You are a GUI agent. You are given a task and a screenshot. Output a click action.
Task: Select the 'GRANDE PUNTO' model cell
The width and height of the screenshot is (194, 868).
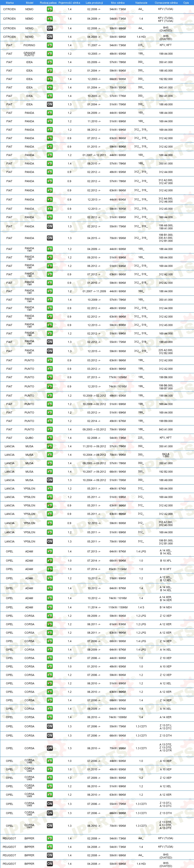[29, 54]
